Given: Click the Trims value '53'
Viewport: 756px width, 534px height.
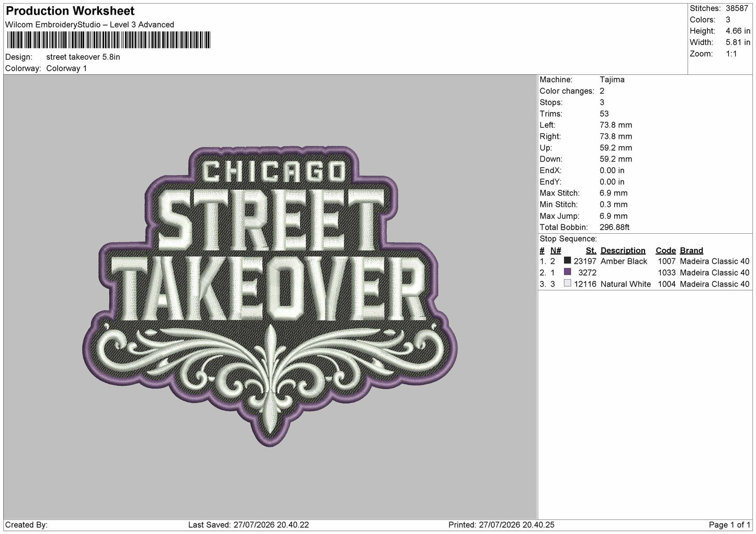Looking at the screenshot, I should point(604,114).
